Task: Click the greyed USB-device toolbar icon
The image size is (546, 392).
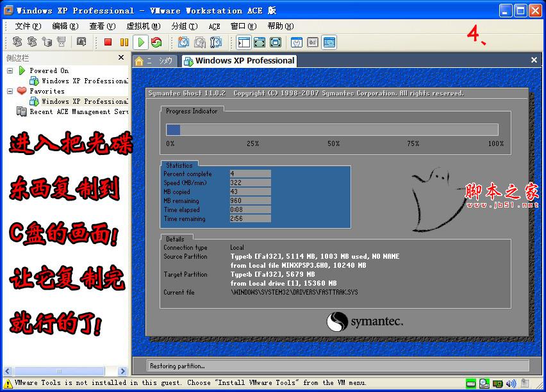Action: 62,42
